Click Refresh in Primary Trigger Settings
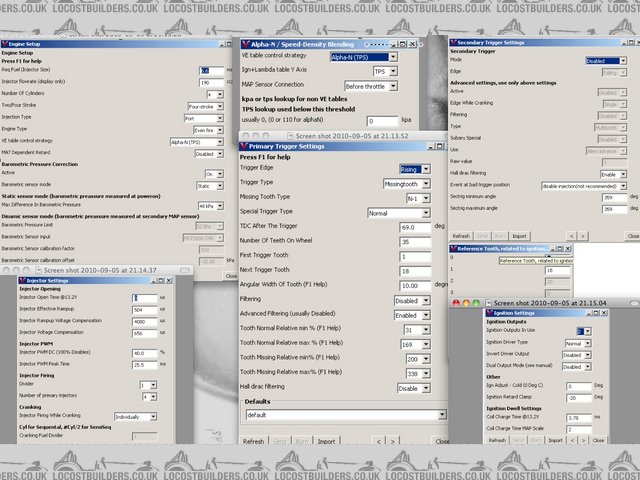Viewport: 640px width, 480px height. tap(254, 440)
